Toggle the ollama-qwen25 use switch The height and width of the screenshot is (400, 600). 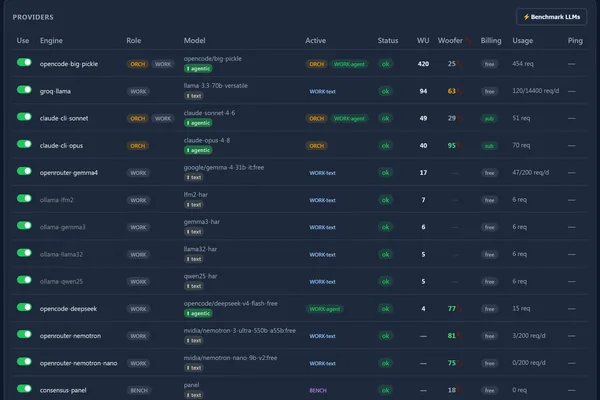[24, 280]
